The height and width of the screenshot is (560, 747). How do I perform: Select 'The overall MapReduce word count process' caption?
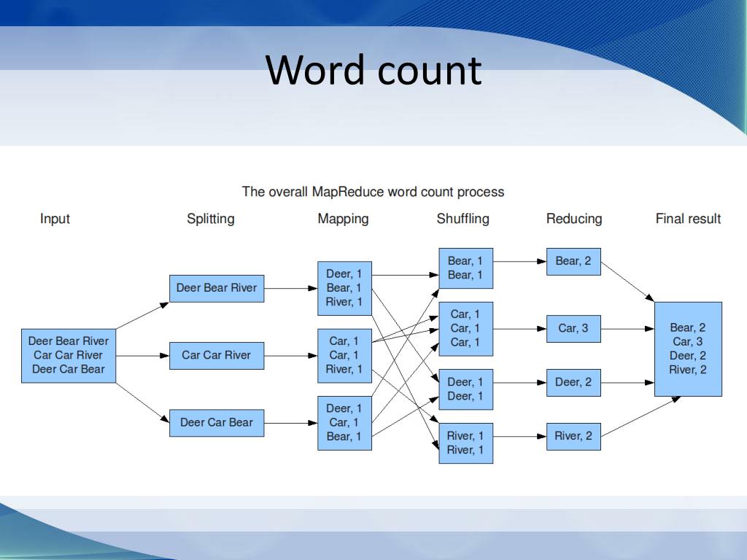click(373, 192)
